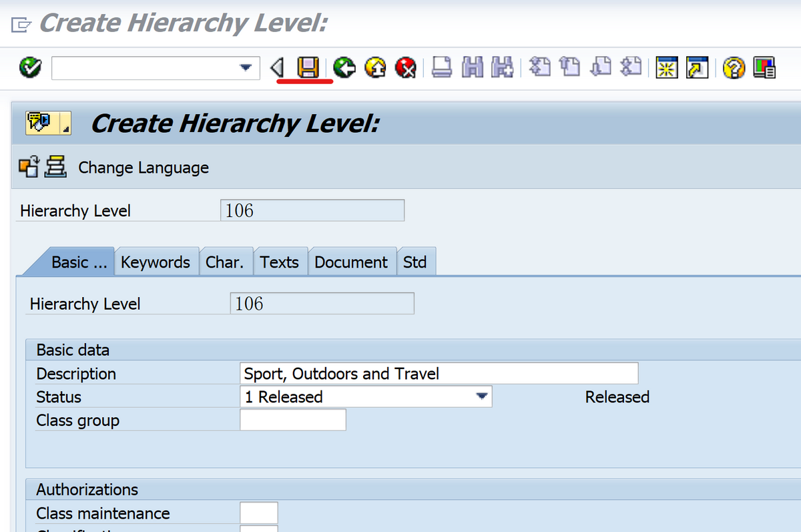Screen dimensions: 801x532
Task: Click the 'Basic data' group header text
Action: point(73,350)
